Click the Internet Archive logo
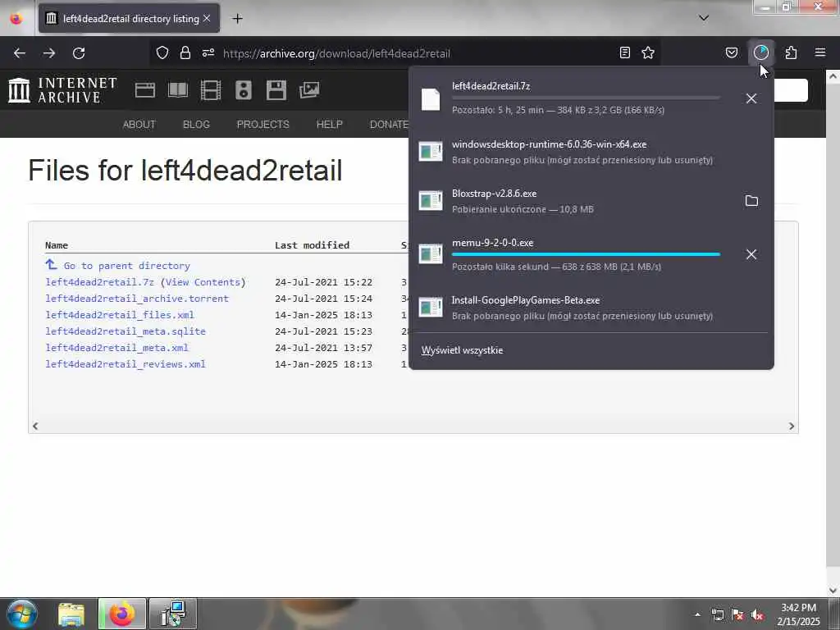This screenshot has height=630, width=840. coord(62,90)
